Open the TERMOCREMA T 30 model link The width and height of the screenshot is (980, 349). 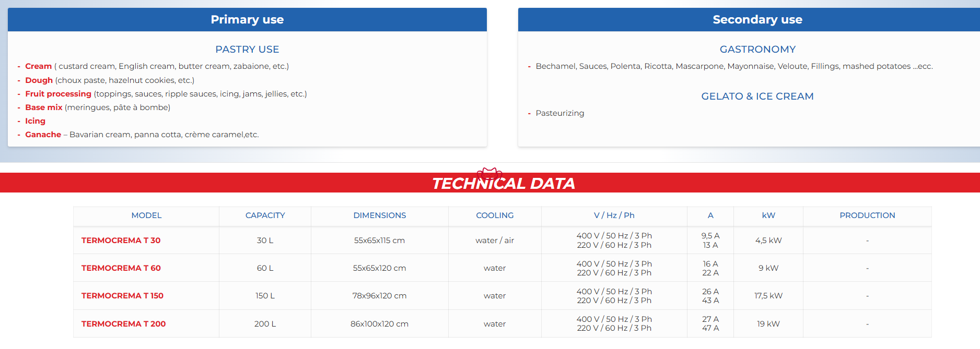pos(121,240)
